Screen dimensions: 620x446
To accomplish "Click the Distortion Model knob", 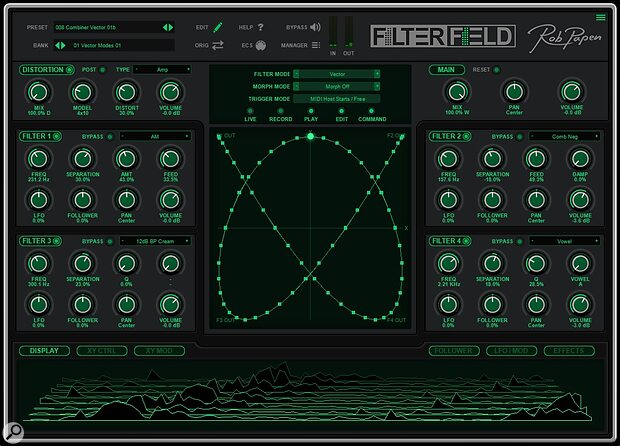I will point(83,92).
